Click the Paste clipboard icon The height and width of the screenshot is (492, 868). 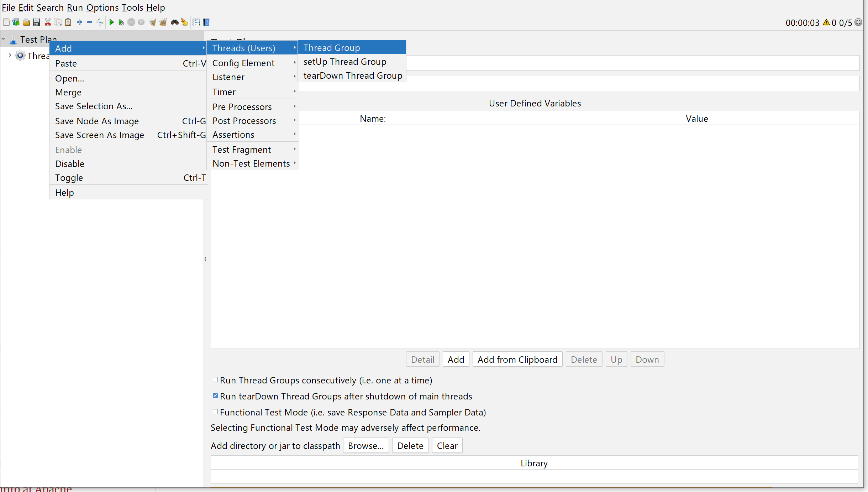tap(68, 22)
